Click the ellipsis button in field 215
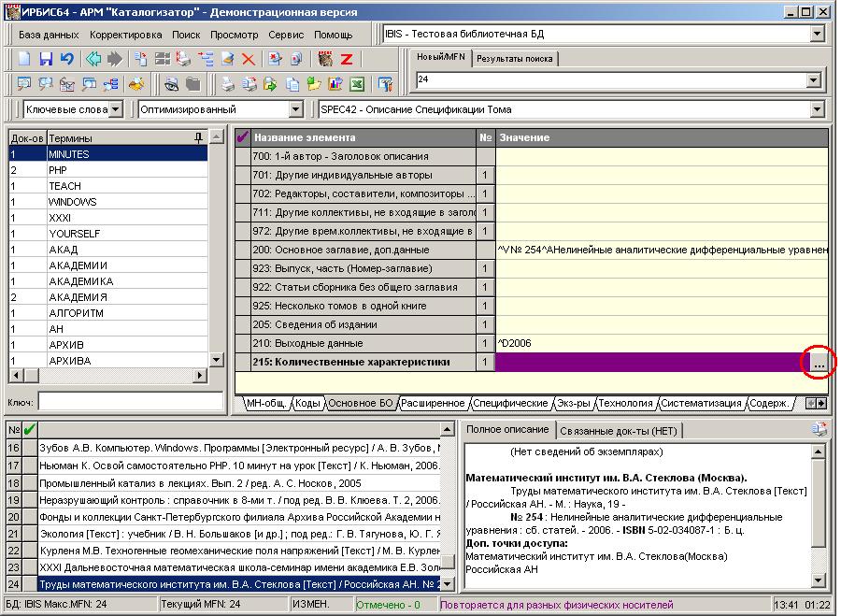This screenshot has height=616, width=841. [x=819, y=363]
